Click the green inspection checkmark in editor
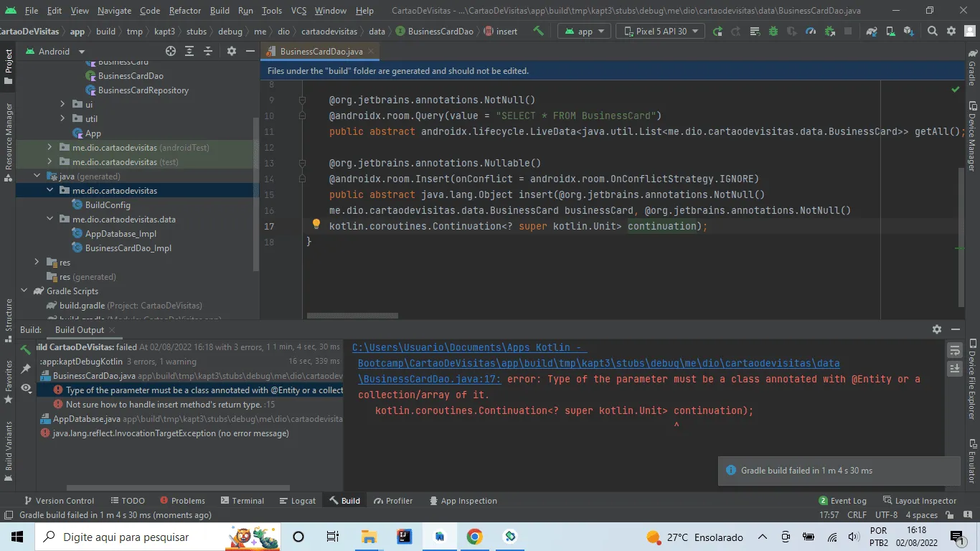This screenshot has width=980, height=551. 956,90
